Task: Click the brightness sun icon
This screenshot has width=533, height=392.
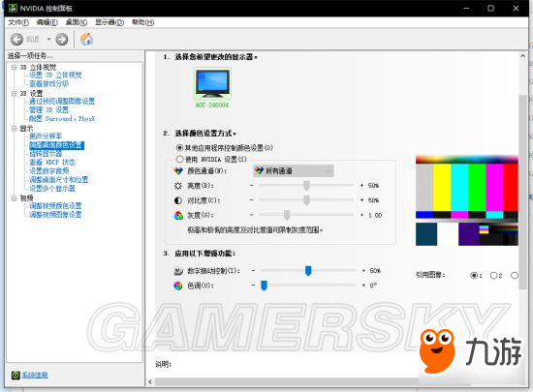Action: pos(178,186)
